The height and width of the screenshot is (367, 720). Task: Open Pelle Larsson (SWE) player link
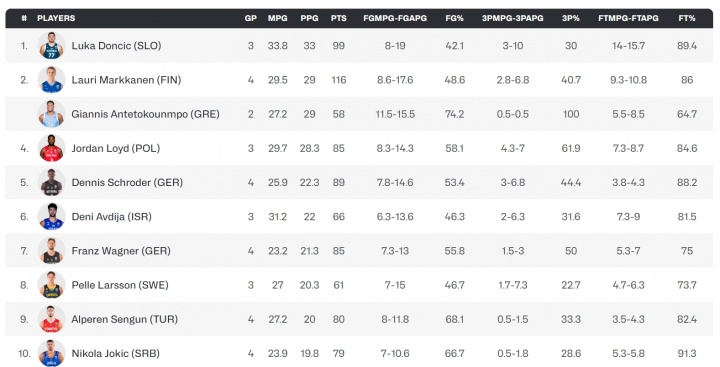coord(120,285)
